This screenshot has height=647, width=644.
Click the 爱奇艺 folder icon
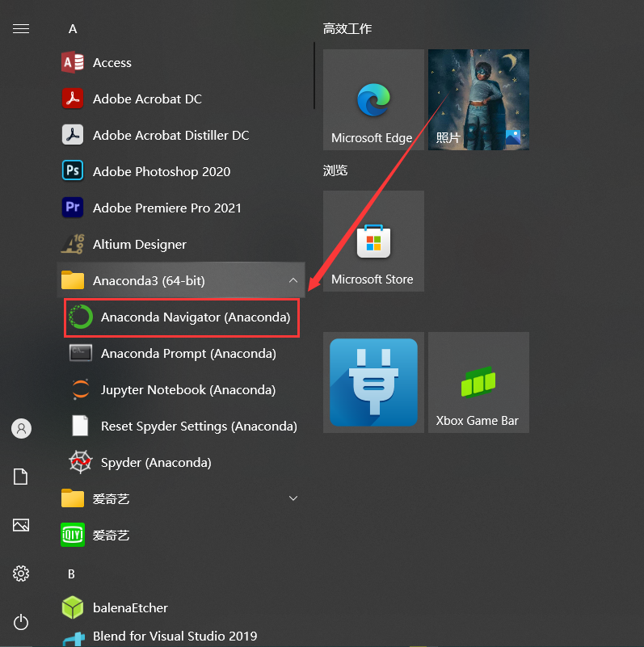[x=73, y=498]
